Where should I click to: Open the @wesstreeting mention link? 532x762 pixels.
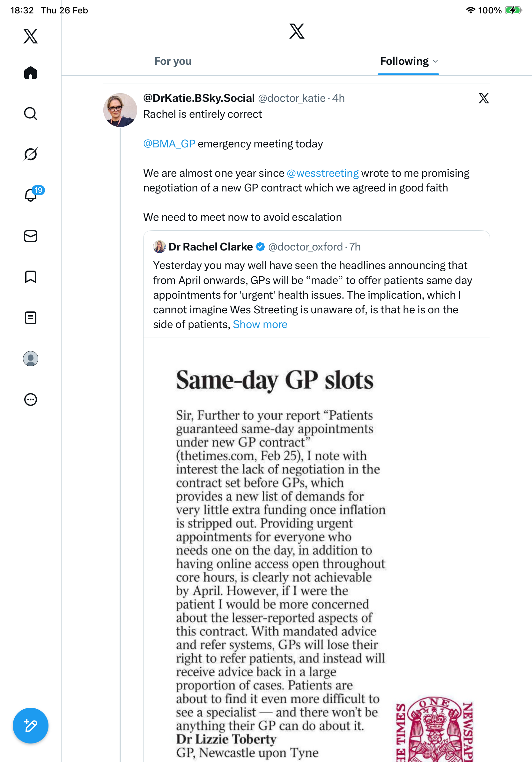point(322,173)
